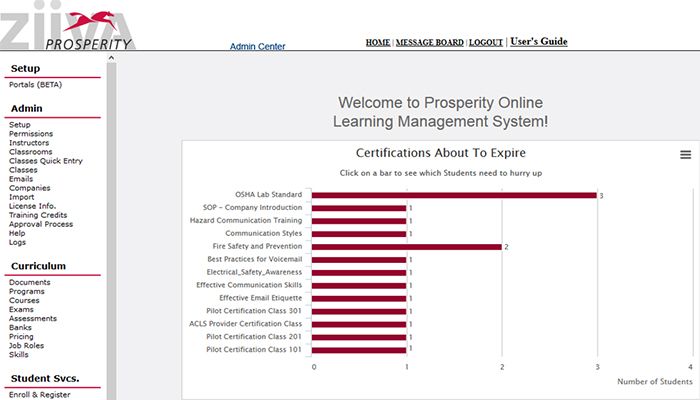
Task: Go to HOME in top navigation
Action: coord(378,42)
